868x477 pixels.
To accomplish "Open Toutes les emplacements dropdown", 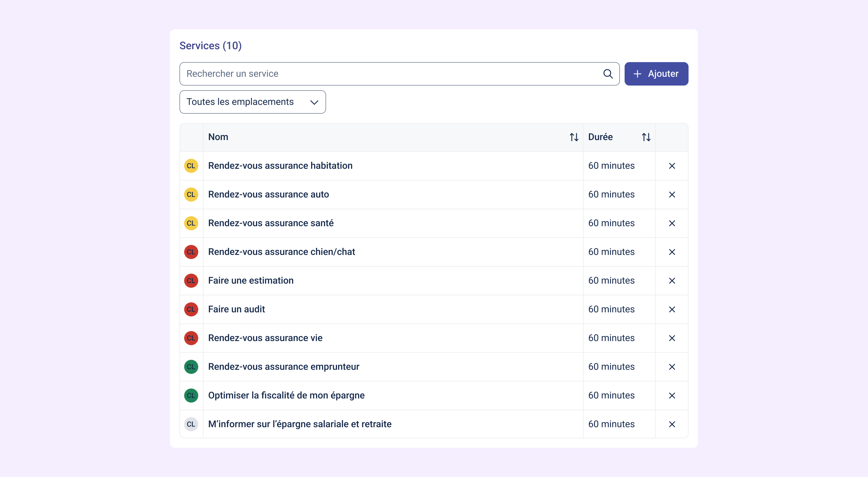I will [x=252, y=102].
